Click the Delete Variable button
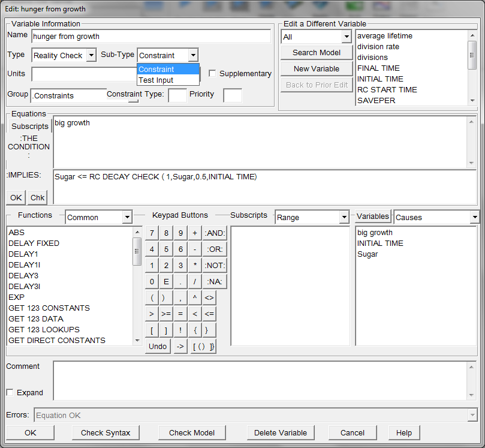Screen dimensions: 485x448 [x=280, y=432]
